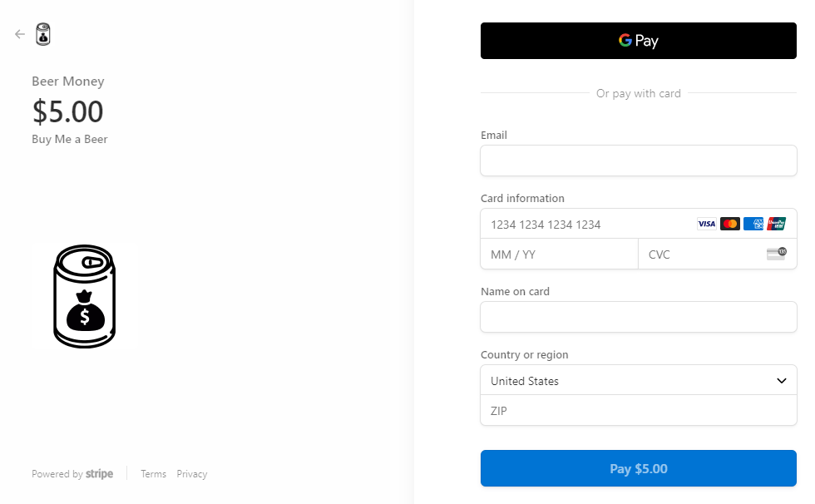
Task: Click the card number field
Action: coord(582,225)
